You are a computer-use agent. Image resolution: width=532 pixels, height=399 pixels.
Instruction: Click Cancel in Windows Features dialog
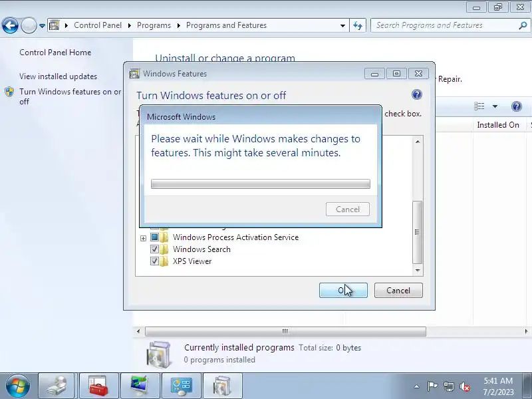pyautogui.click(x=398, y=291)
